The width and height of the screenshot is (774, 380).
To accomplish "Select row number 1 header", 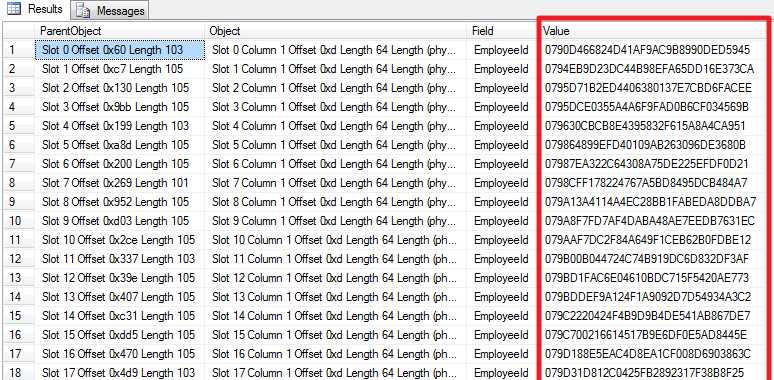I will click(x=19, y=50).
